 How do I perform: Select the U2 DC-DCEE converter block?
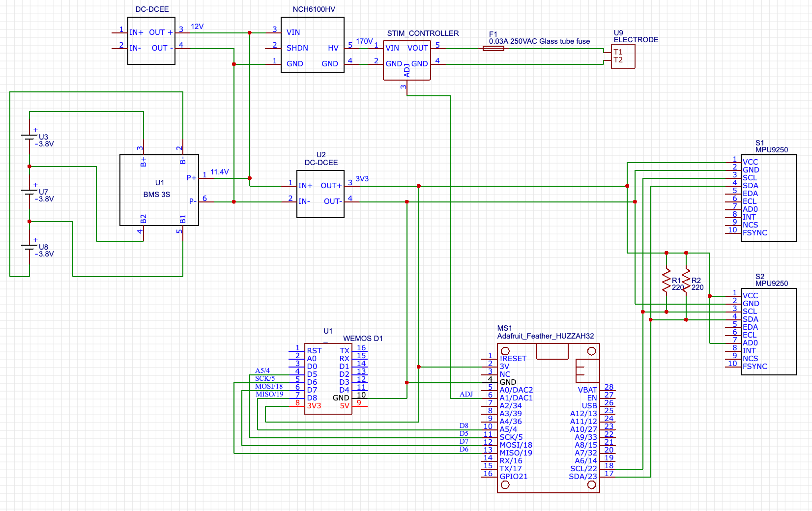320,194
